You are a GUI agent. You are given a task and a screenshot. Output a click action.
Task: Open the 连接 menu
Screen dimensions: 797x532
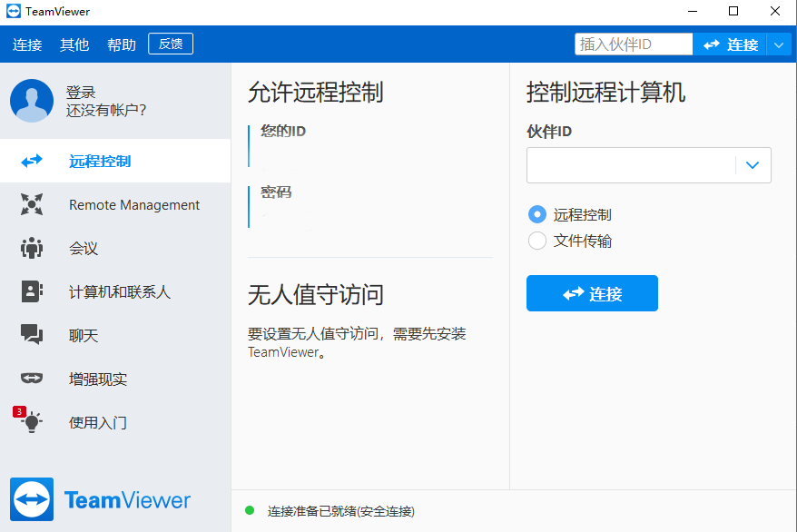click(27, 44)
